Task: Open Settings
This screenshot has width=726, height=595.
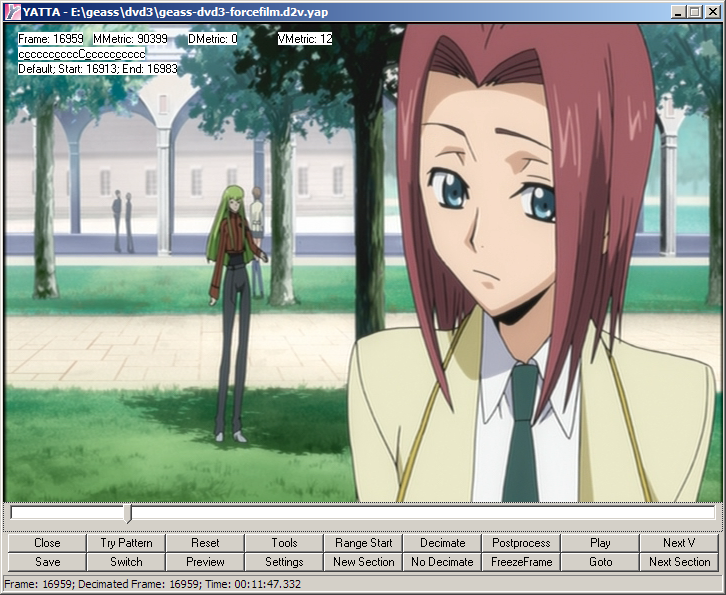Action: (284, 562)
